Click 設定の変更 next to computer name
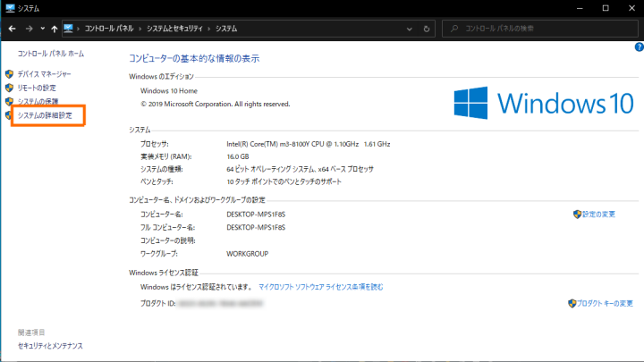Image resolution: width=644 pixels, height=362 pixels. pos(598,215)
